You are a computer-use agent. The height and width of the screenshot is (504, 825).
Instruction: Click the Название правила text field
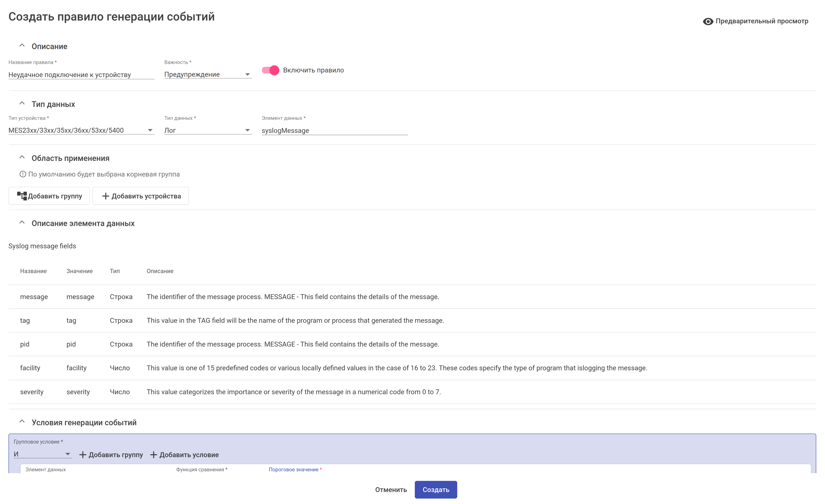(81, 75)
